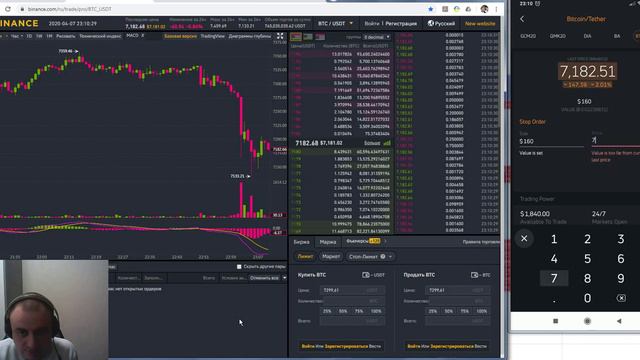Screen dimensions: 640x360
Task: Select the 1D chart interval
Action: pos(29,36)
